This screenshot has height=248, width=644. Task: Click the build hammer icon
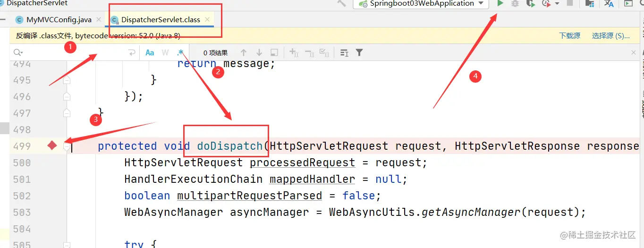(342, 3)
